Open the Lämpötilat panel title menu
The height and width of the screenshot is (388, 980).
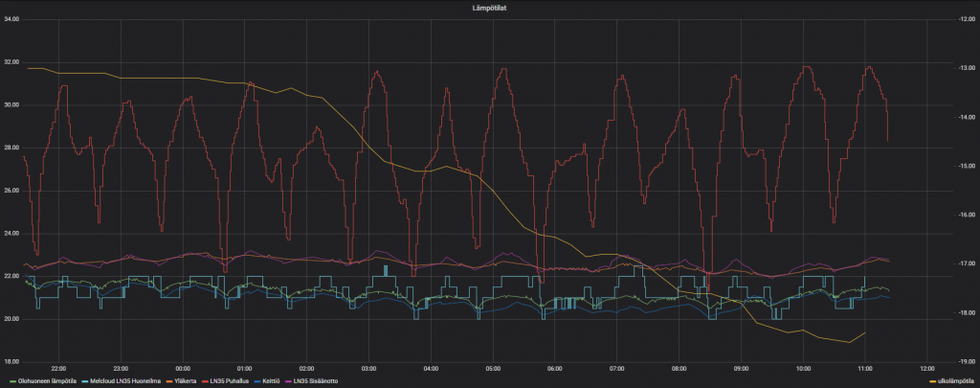point(488,7)
